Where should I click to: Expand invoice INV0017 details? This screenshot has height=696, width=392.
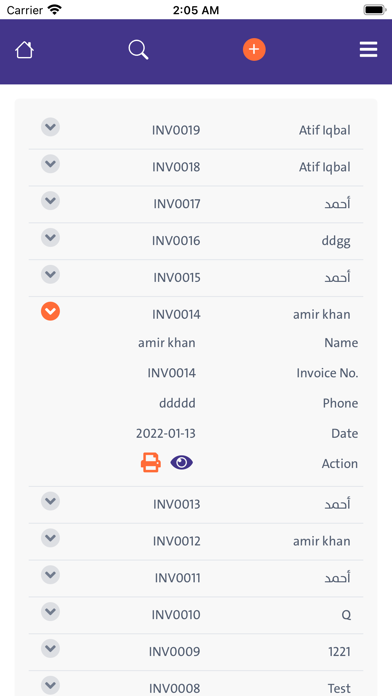pos(51,201)
